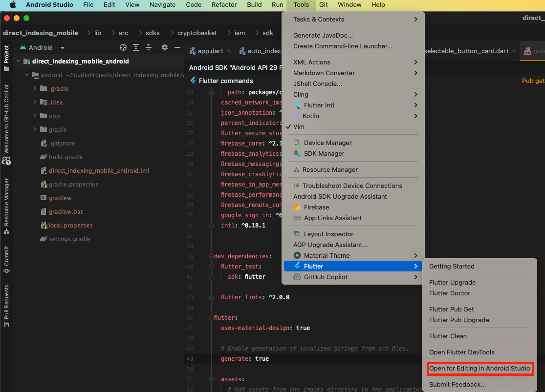Open Resource Manager sidebar tool window
The height and width of the screenshot is (392, 545).
coord(6,206)
